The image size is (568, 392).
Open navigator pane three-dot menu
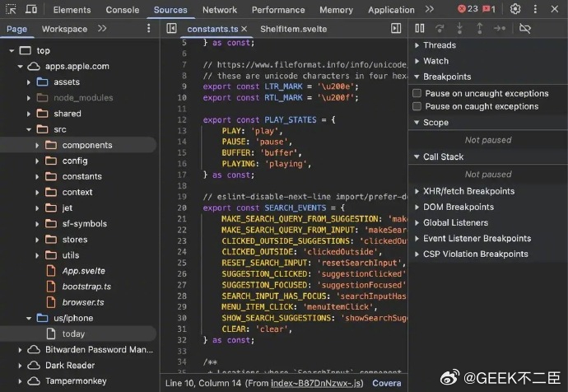tap(148, 28)
